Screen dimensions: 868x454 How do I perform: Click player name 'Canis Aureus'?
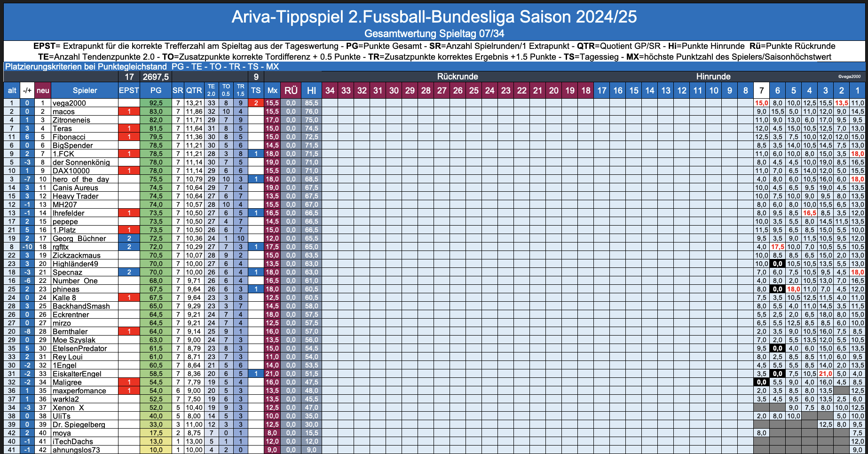75,188
